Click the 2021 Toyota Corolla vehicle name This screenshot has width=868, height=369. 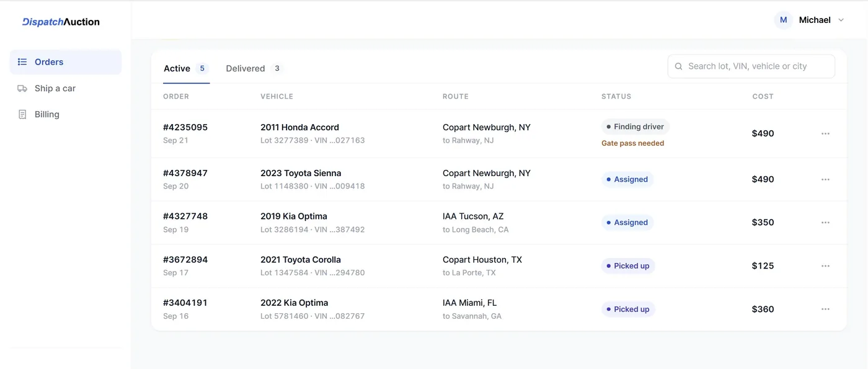301,260
